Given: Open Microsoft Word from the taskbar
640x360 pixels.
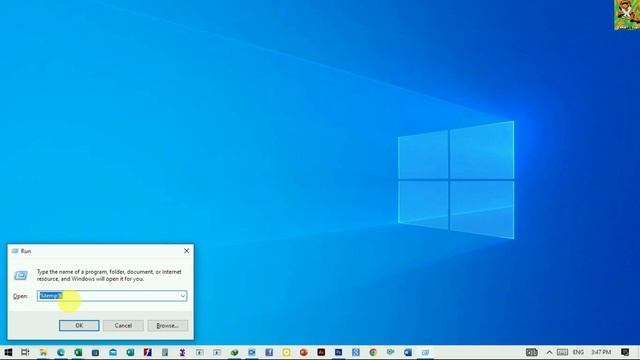Looking at the screenshot, I should coord(408,352).
